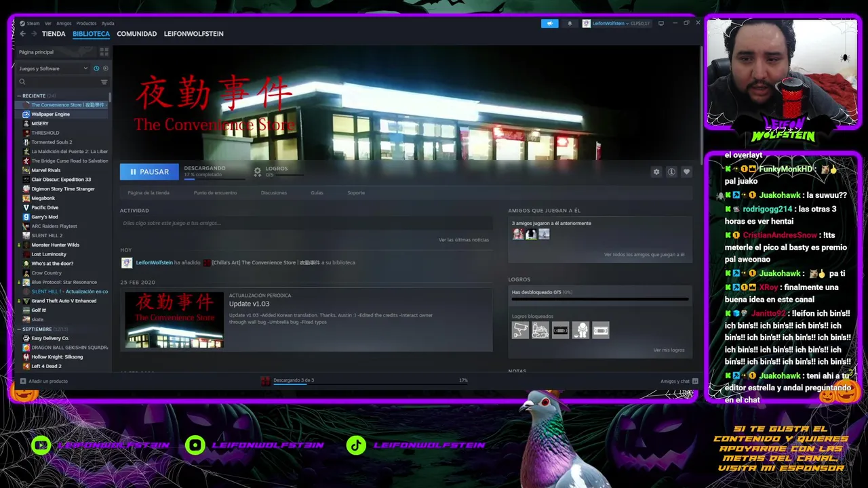This screenshot has width=868, height=488.
Task: Open the Amigos menu
Action: 64,23
